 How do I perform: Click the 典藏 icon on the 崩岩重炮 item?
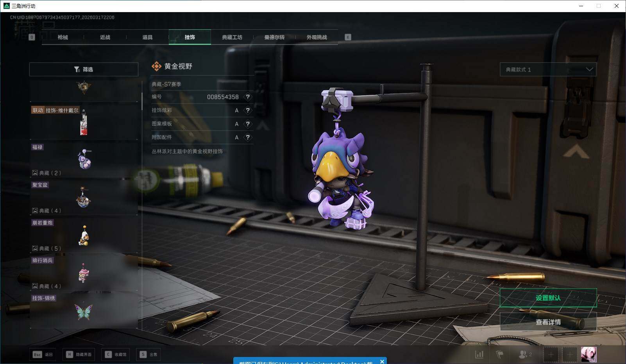tap(35, 248)
